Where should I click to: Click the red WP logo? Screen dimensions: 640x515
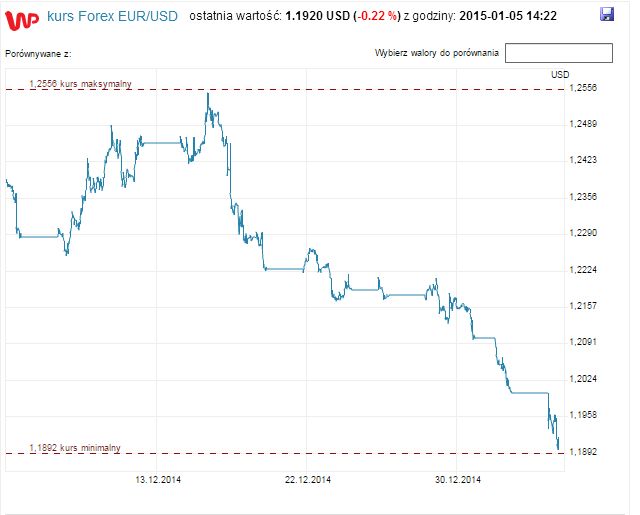tap(23, 15)
